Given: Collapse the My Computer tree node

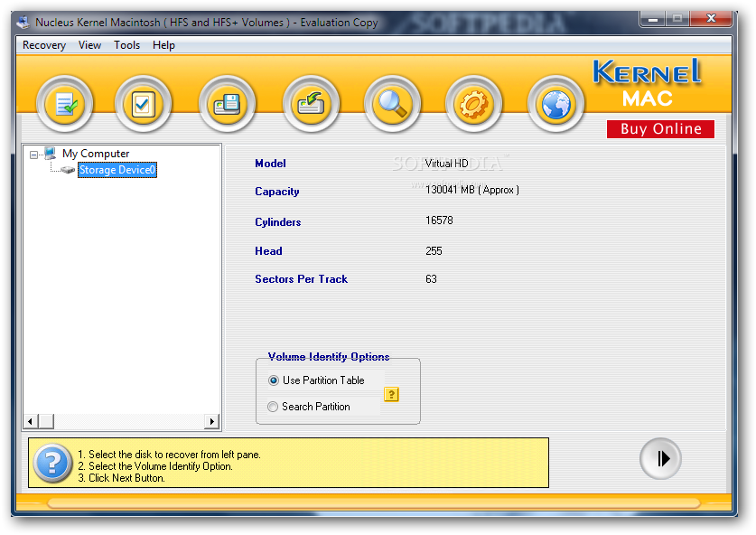Looking at the screenshot, I should [33, 155].
